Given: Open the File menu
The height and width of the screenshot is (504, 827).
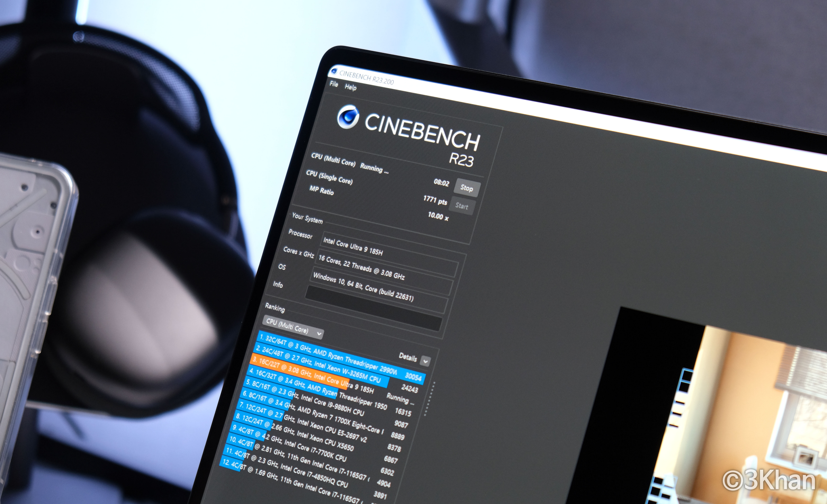Looking at the screenshot, I should point(334,84).
